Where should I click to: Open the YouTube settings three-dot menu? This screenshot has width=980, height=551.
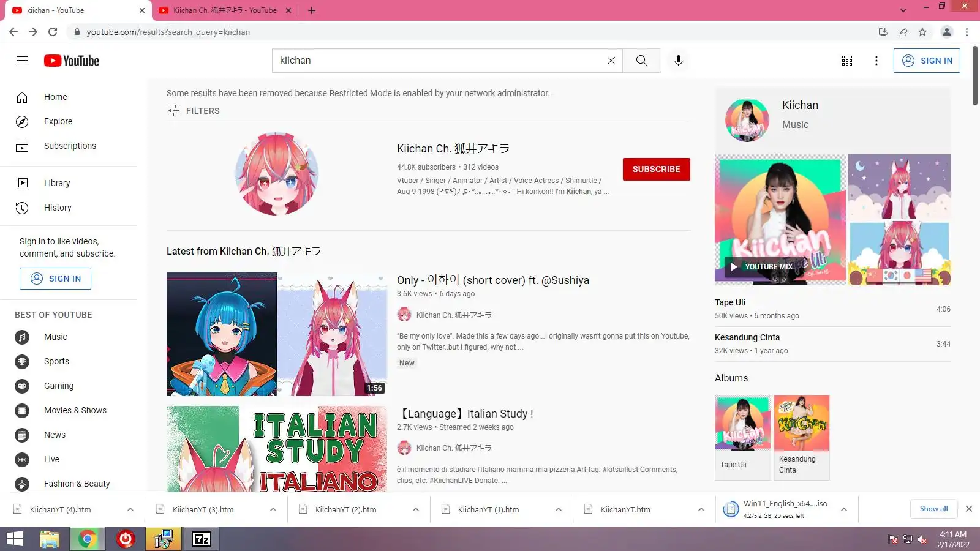click(876, 61)
